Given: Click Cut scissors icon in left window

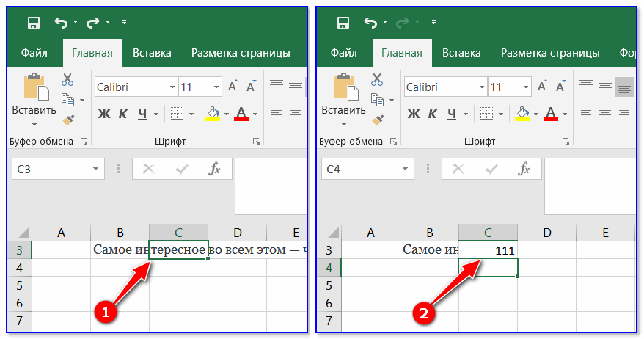Looking at the screenshot, I should click(67, 79).
